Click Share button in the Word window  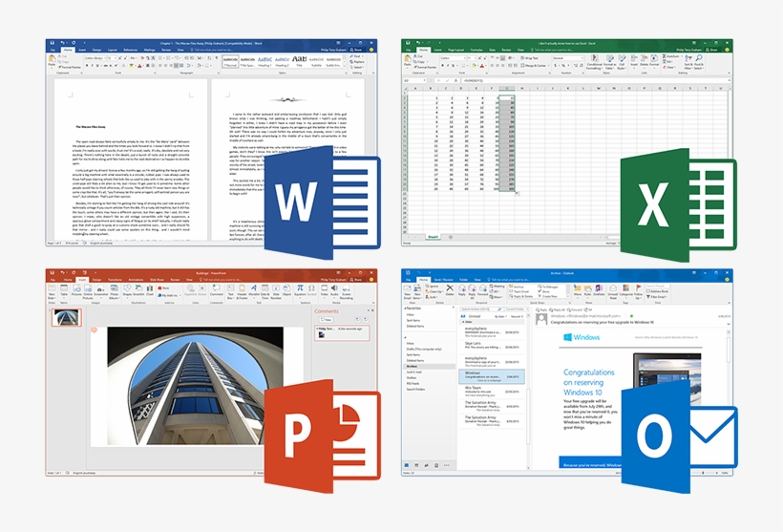pos(356,50)
